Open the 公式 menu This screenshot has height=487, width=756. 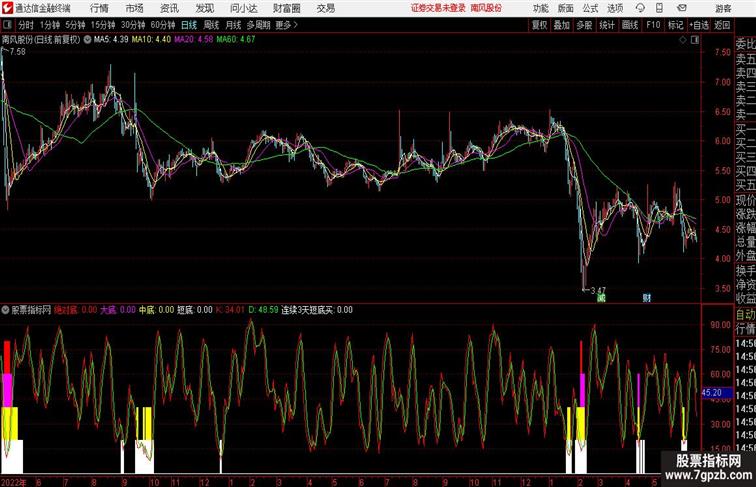click(x=590, y=8)
